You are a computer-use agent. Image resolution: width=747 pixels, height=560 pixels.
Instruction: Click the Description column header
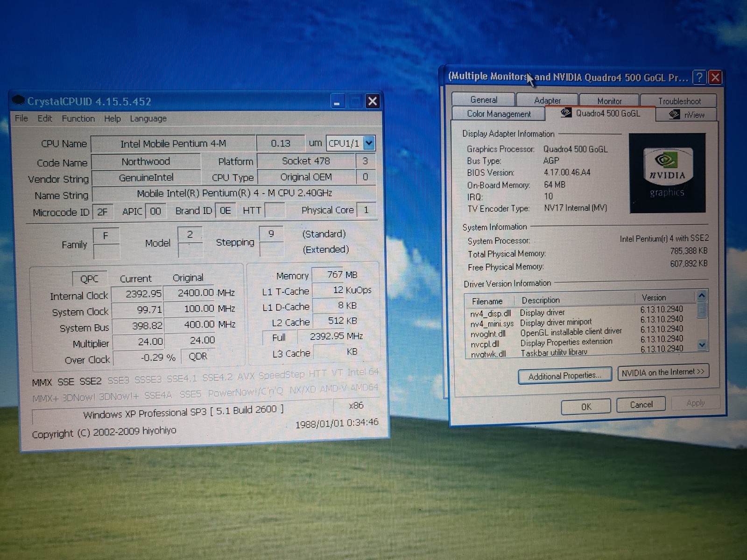click(x=574, y=300)
